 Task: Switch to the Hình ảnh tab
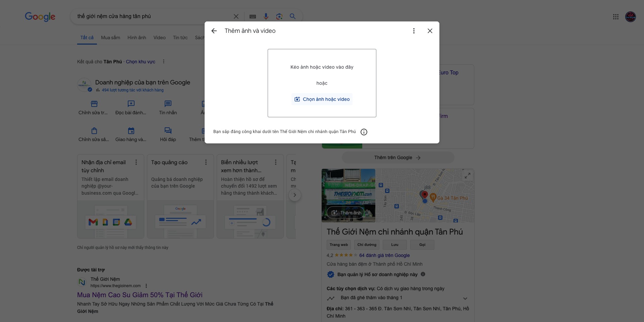coord(137,38)
